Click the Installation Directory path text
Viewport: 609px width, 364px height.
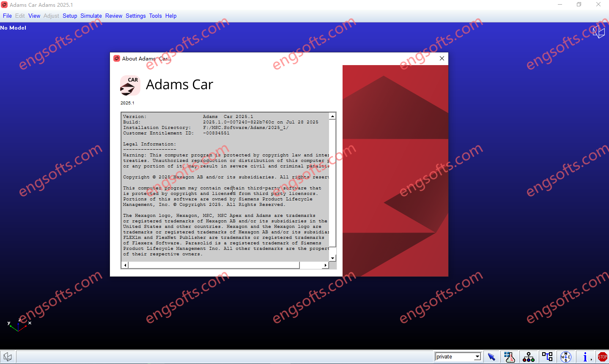(x=246, y=128)
